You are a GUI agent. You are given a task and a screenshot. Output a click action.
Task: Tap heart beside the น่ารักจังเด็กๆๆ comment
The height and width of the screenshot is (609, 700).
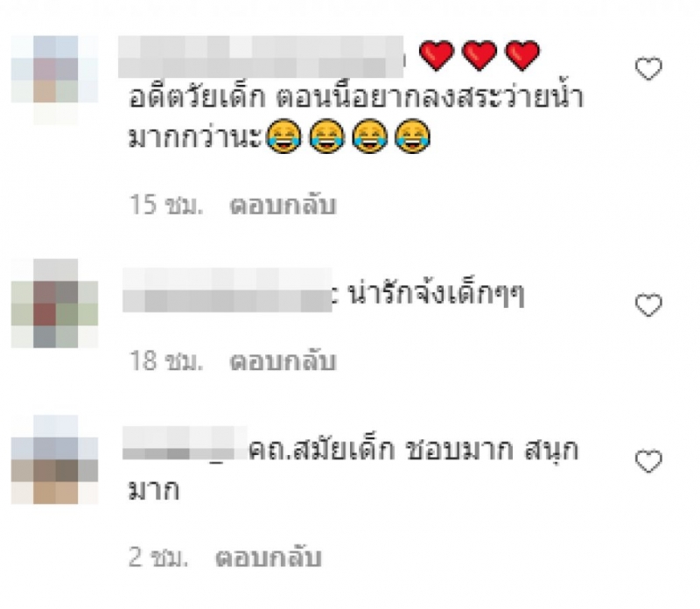pyautogui.click(x=648, y=305)
